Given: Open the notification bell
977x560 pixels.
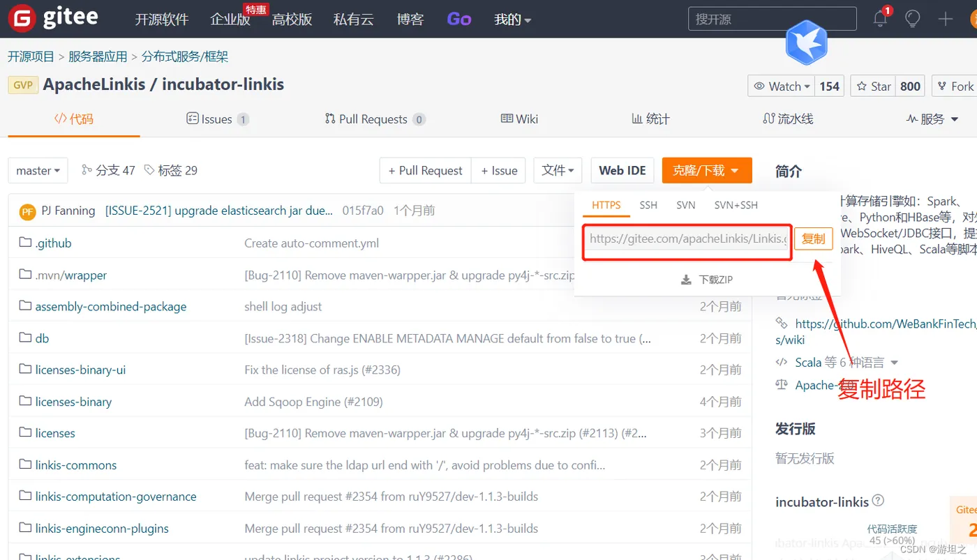Looking at the screenshot, I should 880,20.
